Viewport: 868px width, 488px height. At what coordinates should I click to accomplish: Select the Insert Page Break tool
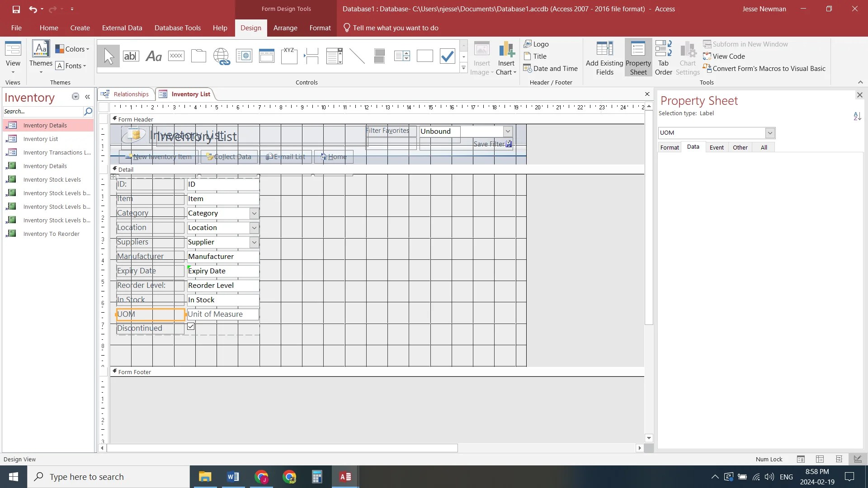(x=311, y=56)
